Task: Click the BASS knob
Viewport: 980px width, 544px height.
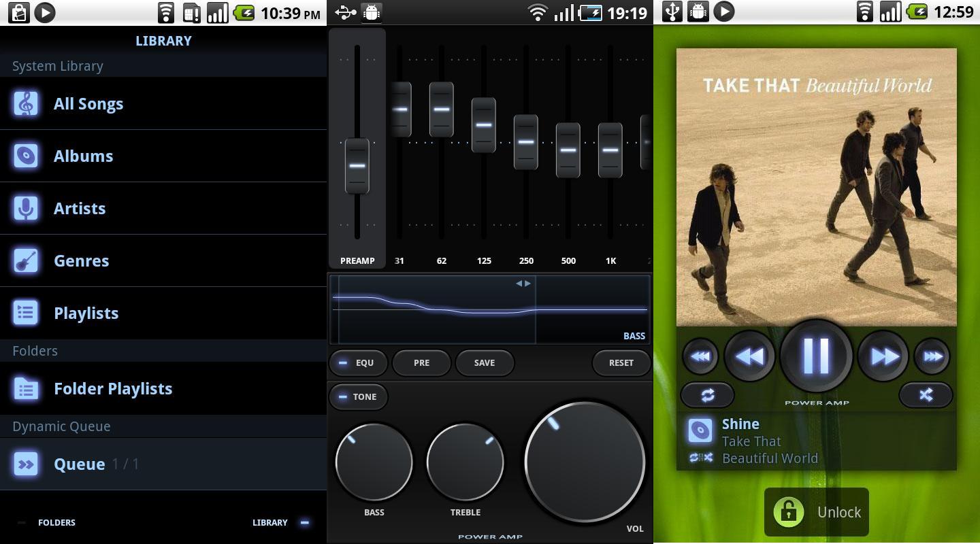Action: pos(374,462)
